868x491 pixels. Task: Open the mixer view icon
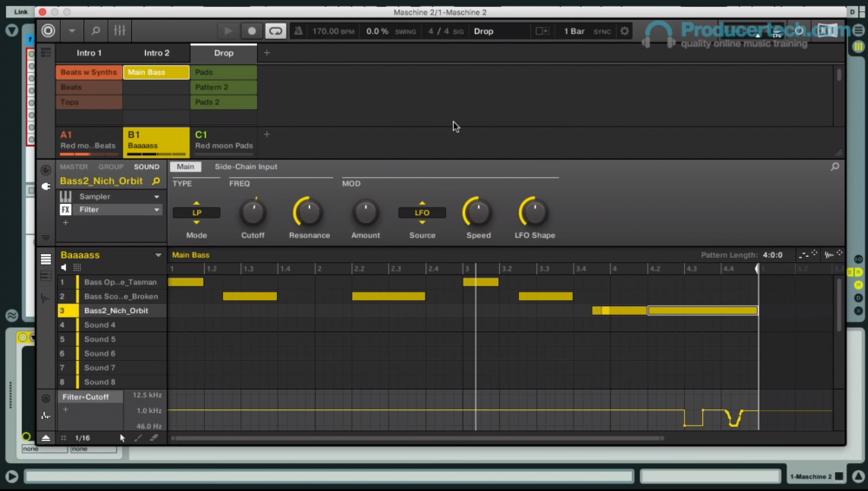pyautogui.click(x=120, y=31)
